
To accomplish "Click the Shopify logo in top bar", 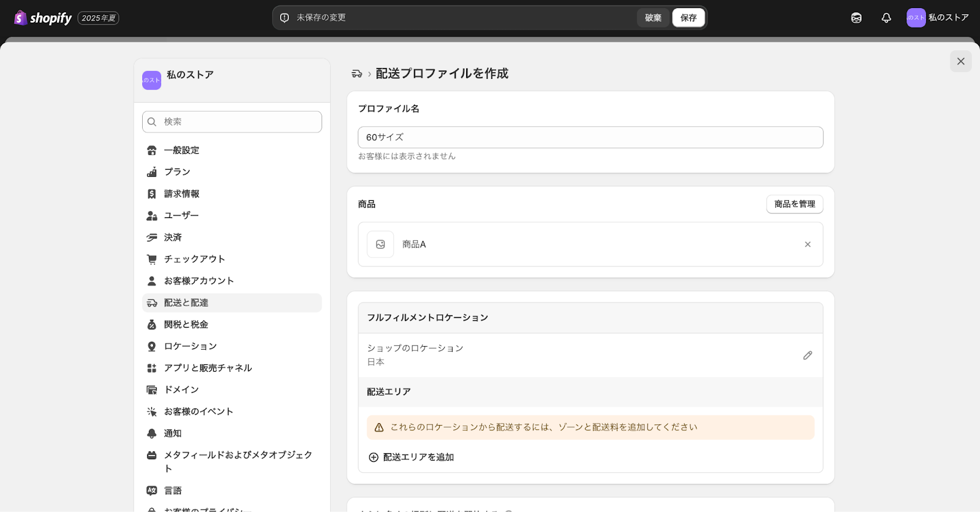I will tap(43, 18).
